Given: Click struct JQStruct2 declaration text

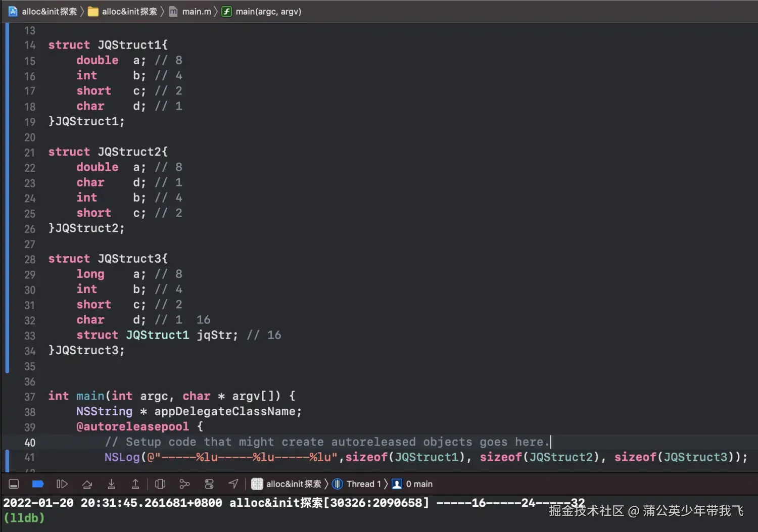Looking at the screenshot, I should coord(108,152).
